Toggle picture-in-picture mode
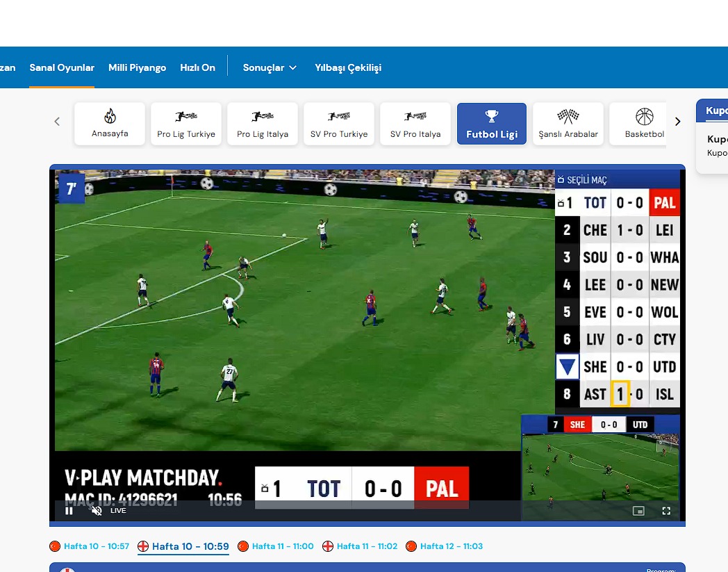 638,511
